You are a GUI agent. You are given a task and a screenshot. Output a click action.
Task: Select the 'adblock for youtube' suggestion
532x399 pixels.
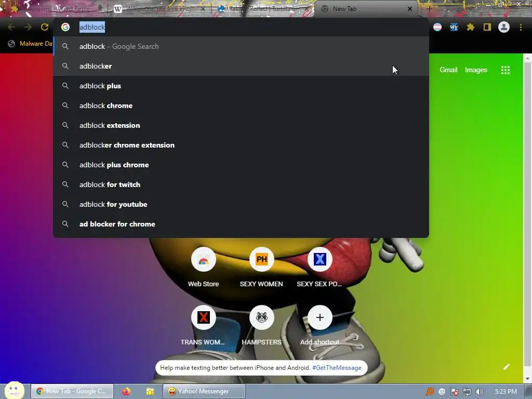point(241,204)
